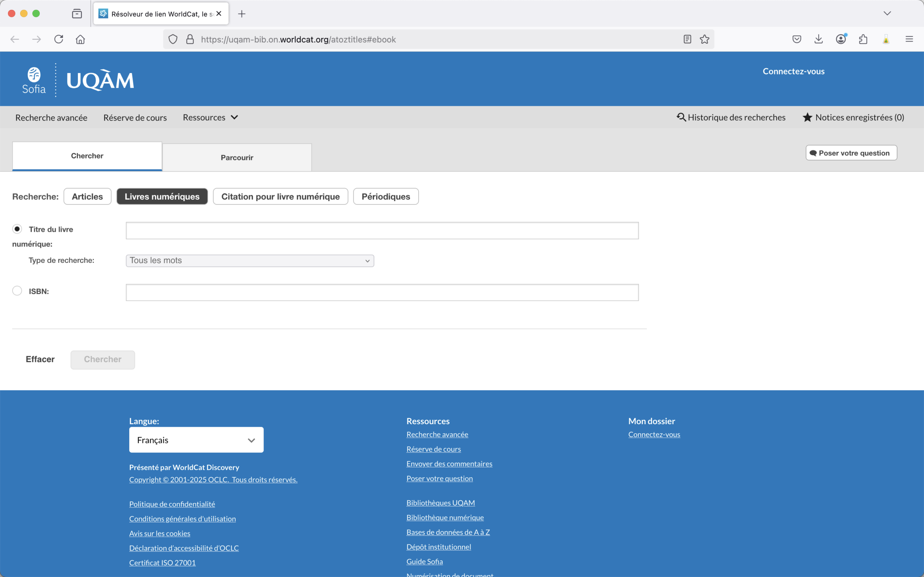Go to the browser home page icon
The width and height of the screenshot is (924, 577).
(x=80, y=39)
